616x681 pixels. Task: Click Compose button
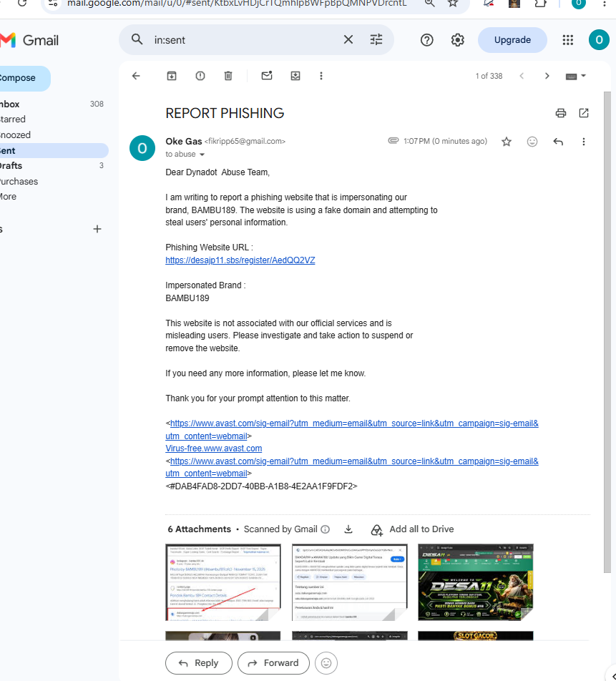coord(24,78)
